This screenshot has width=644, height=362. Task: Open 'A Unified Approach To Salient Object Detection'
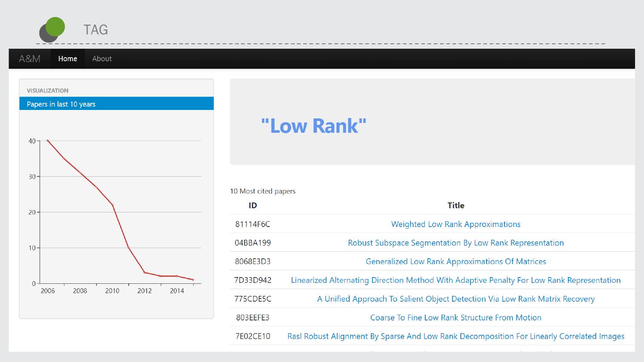click(x=455, y=299)
